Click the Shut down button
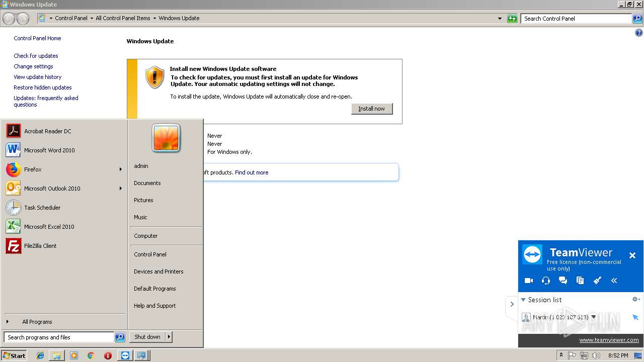Screen dimensions: 644x362 point(147,337)
